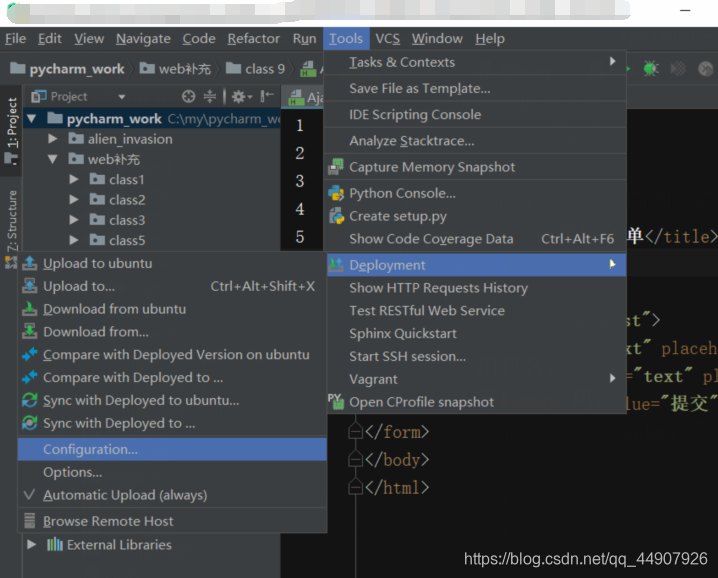Close the Tools menu in menu bar
Image resolution: width=718 pixels, height=578 pixels.
346,38
